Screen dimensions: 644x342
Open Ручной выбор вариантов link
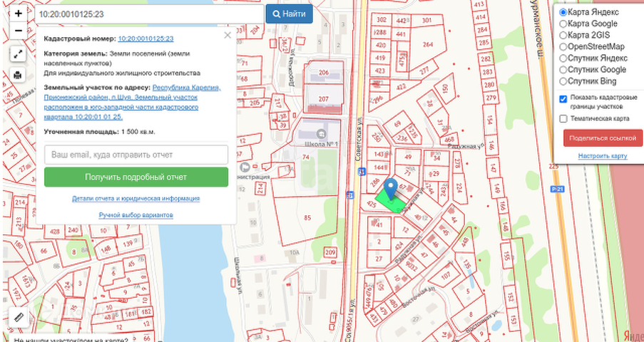(136, 215)
